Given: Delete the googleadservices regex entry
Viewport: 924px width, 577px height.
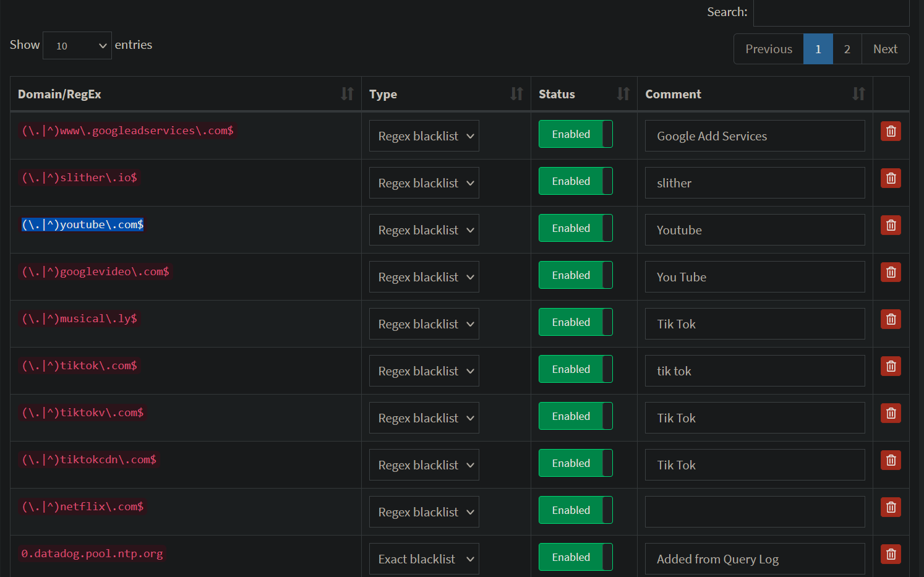Looking at the screenshot, I should tap(891, 131).
